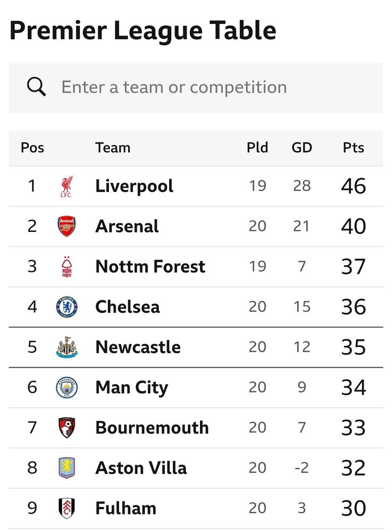Click the Chelsea club badge

coord(67,307)
